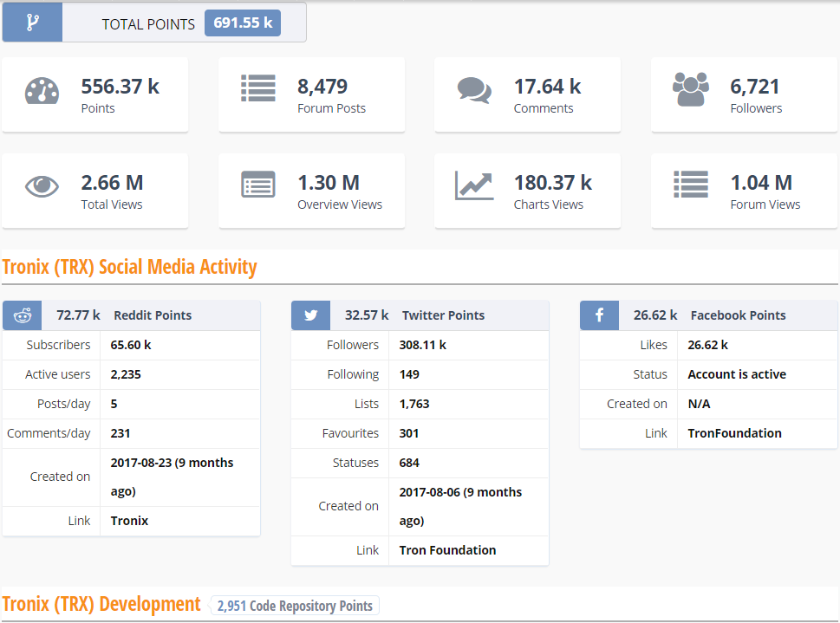Click the Favourites row label

pyautogui.click(x=350, y=433)
